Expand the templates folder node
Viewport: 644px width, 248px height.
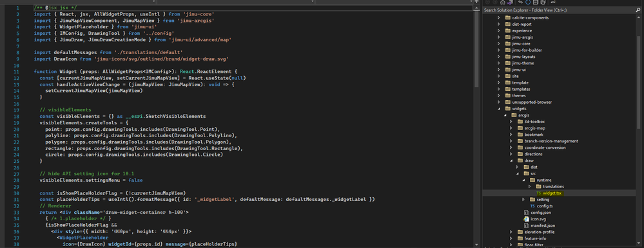point(499,89)
